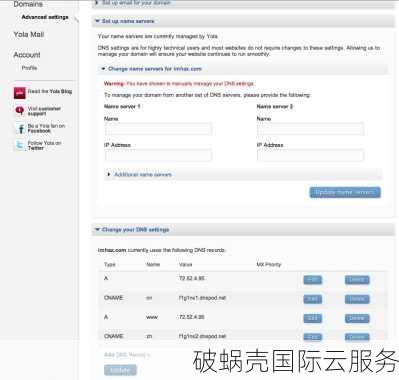
Task: Click the customer support speech bubble icon
Action: point(20,111)
